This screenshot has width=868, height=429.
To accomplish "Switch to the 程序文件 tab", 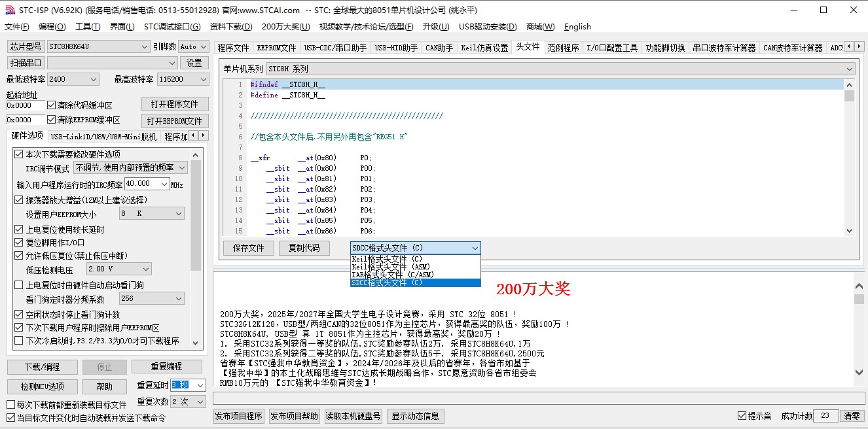I will (x=234, y=48).
